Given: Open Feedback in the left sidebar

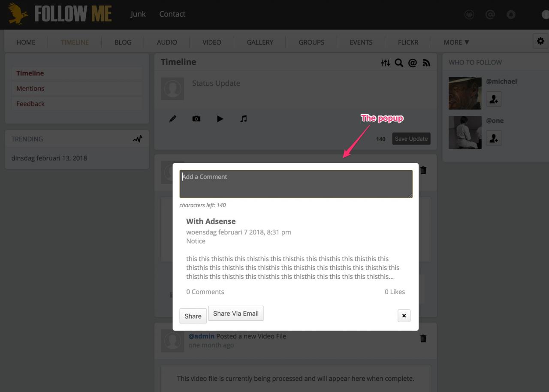Looking at the screenshot, I should [30, 104].
